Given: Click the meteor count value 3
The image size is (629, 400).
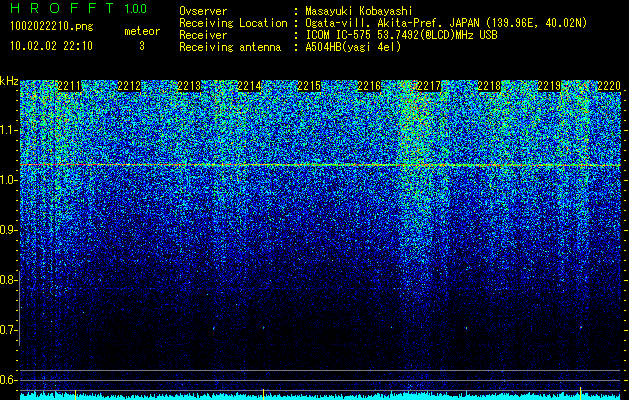Looking at the screenshot, I should tap(142, 46).
